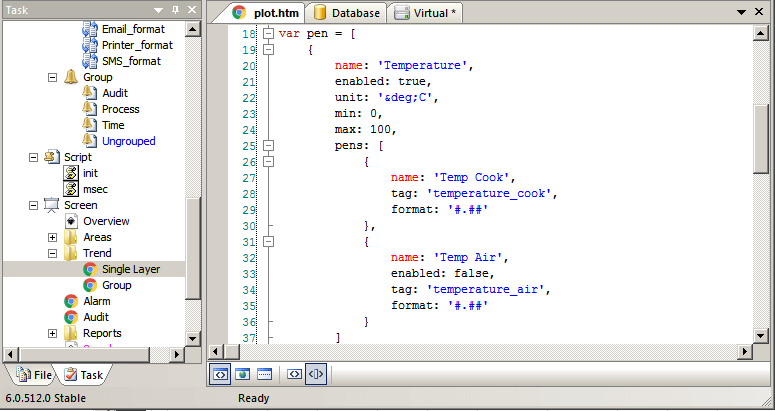Open the Single Layer trend page
775x411 pixels.
coord(131,269)
